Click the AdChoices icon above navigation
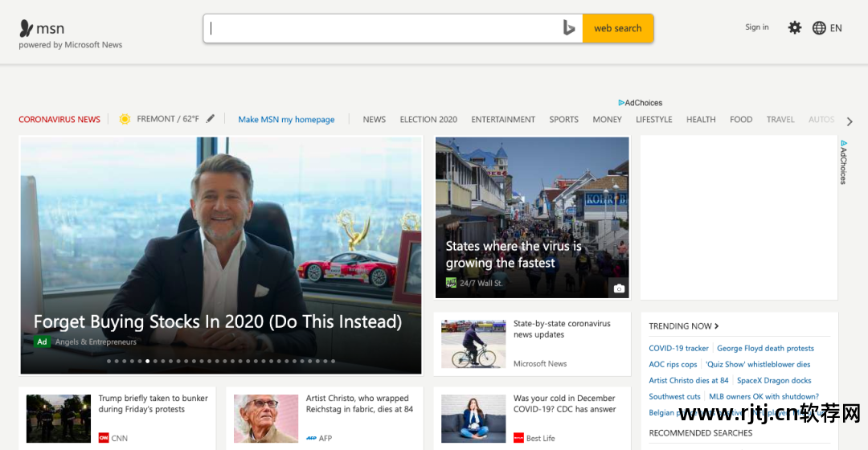The height and width of the screenshot is (450, 868). pyautogui.click(x=621, y=103)
